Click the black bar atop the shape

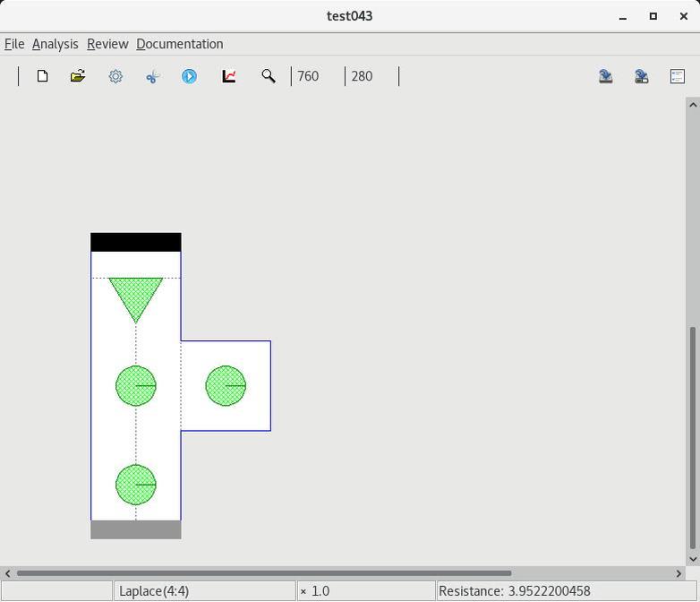pyautogui.click(x=136, y=242)
